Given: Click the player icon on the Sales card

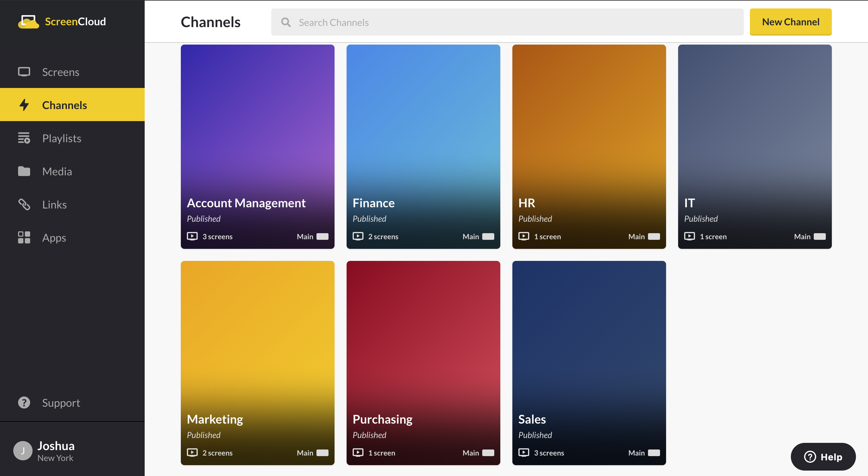Looking at the screenshot, I should 524,453.
